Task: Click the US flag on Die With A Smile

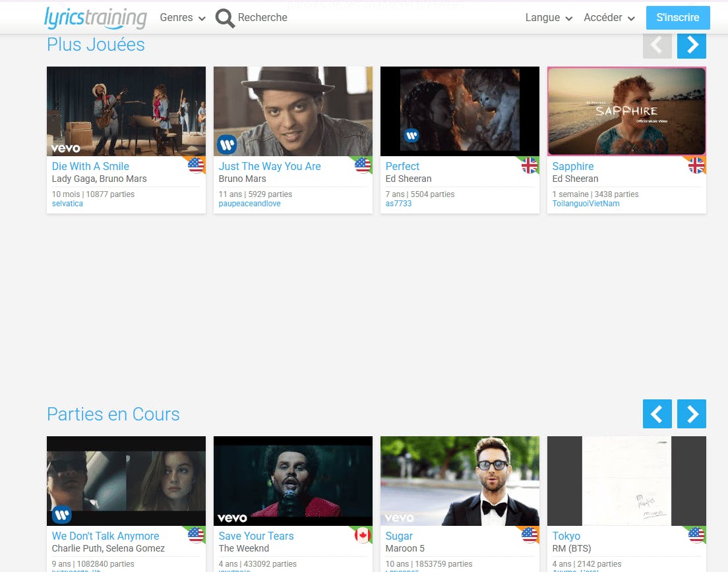Action: coord(196,165)
